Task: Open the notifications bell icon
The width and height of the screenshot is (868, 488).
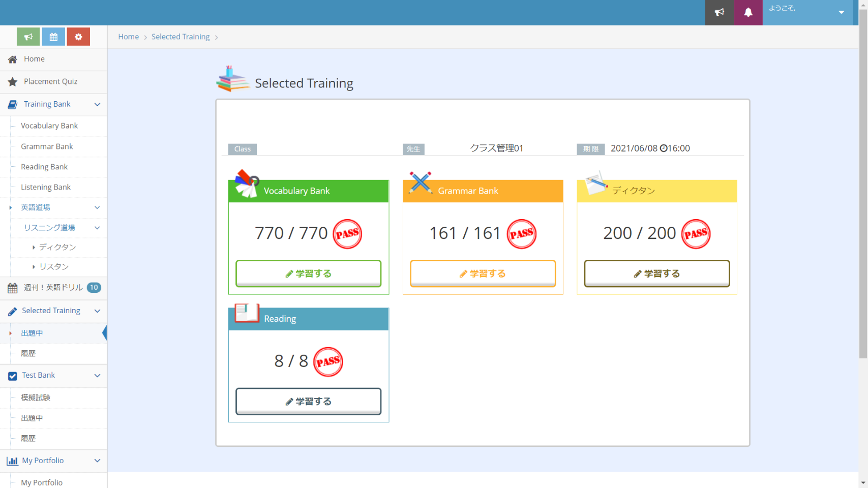Action: (748, 12)
